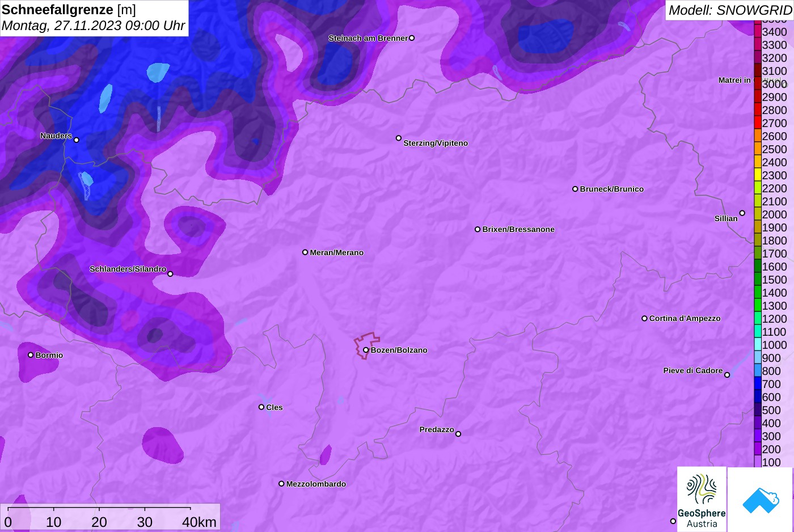794x532 pixels.
Task: Click the 700 blue legend swatch
Action: (758, 384)
